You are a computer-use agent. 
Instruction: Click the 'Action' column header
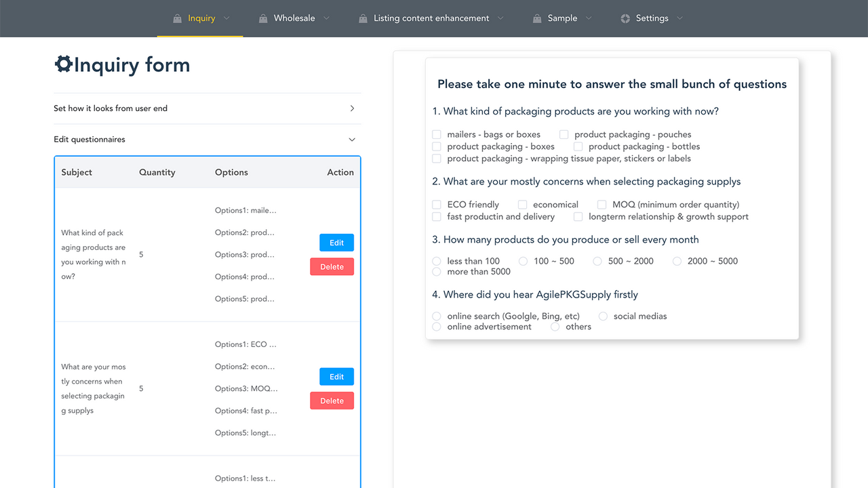coord(340,172)
